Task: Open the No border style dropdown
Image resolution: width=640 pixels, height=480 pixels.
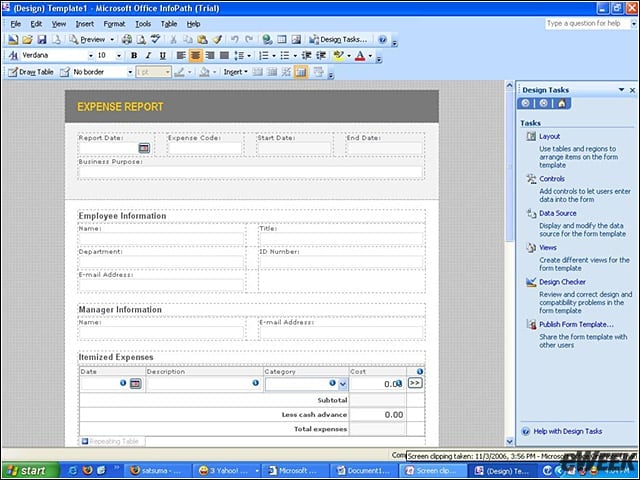Action: (x=130, y=72)
